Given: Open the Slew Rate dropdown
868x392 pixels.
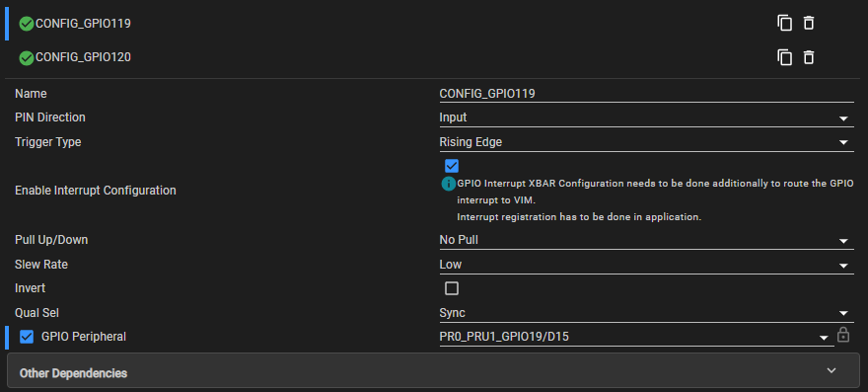Looking at the screenshot, I should click(646, 265).
